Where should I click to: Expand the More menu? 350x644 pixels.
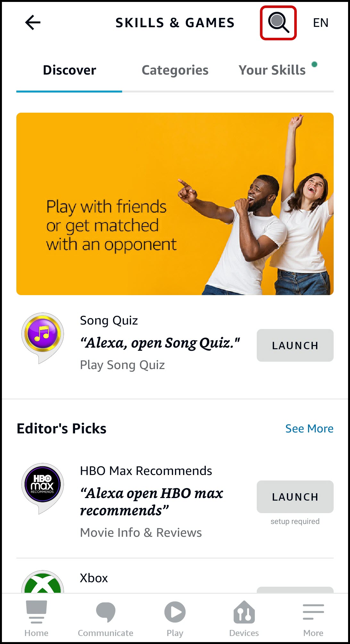tap(313, 618)
